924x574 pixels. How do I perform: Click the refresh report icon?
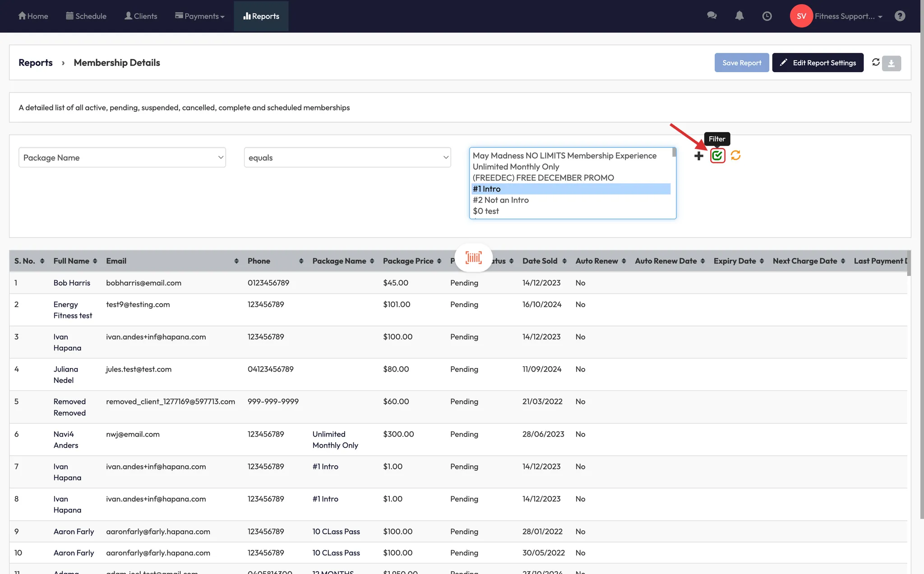(876, 62)
